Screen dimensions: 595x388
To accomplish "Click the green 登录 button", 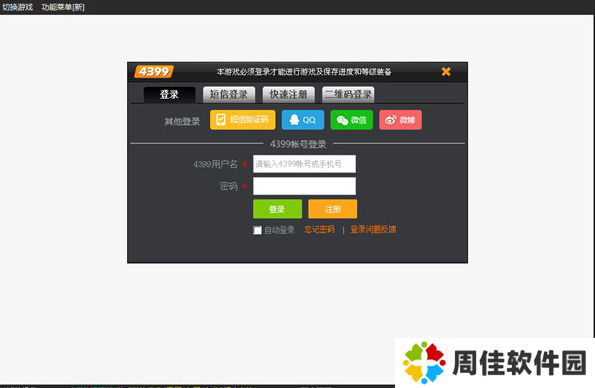I will click(277, 209).
